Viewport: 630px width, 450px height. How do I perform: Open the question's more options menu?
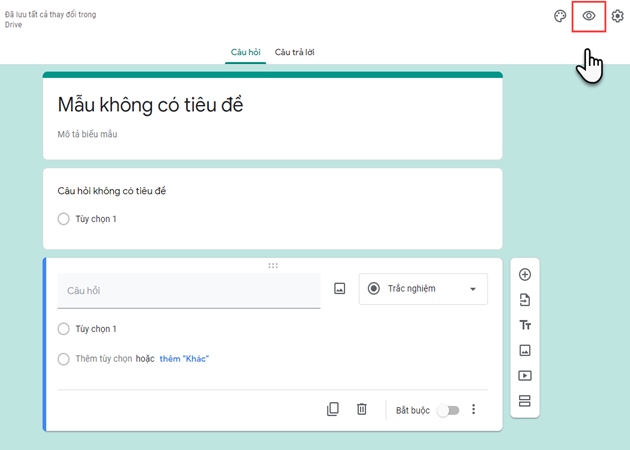(x=473, y=409)
